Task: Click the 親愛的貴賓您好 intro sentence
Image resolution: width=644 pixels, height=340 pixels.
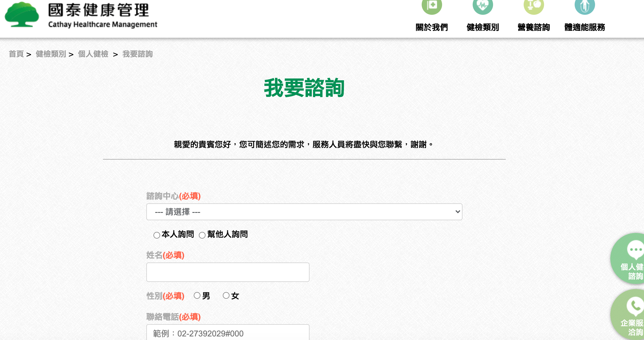Action: [x=304, y=145]
